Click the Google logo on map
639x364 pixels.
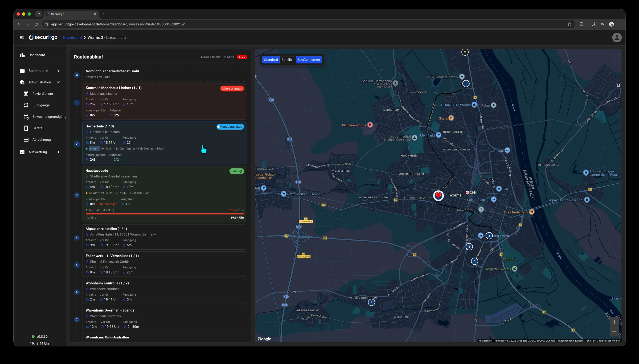point(264,339)
